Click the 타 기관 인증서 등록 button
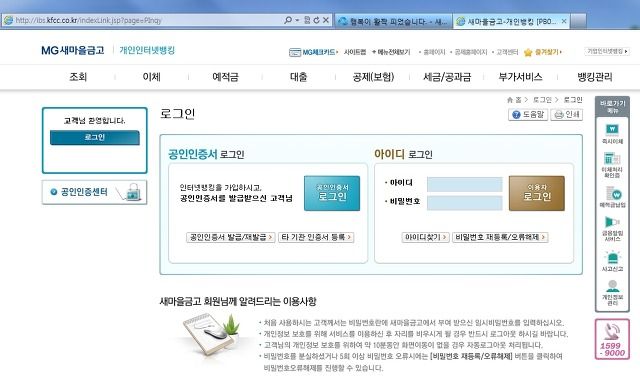Screen dimensions: 640x382 point(316,237)
